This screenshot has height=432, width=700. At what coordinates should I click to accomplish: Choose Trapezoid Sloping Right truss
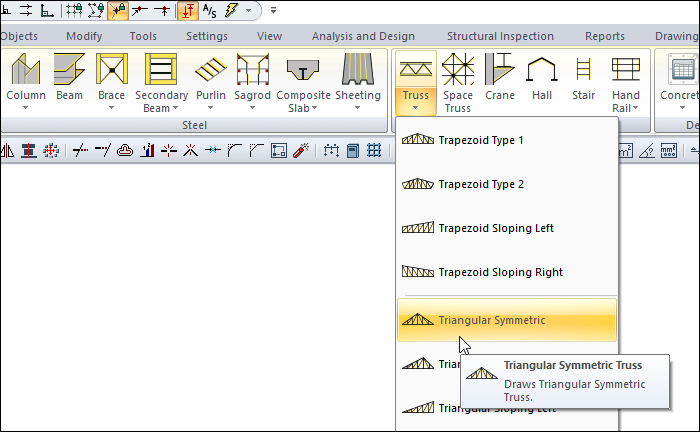click(x=507, y=272)
